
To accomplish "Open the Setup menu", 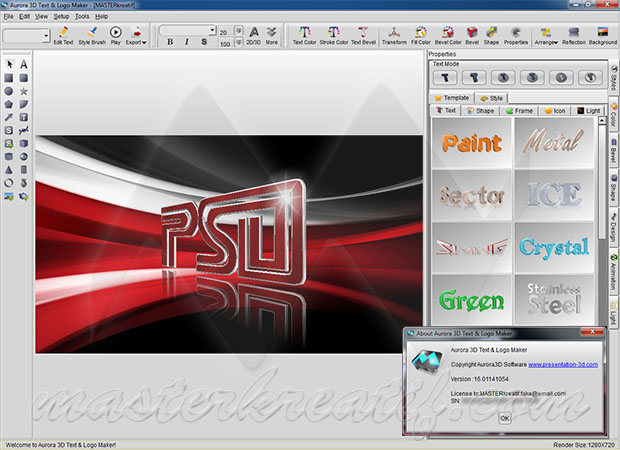I will 61,17.
